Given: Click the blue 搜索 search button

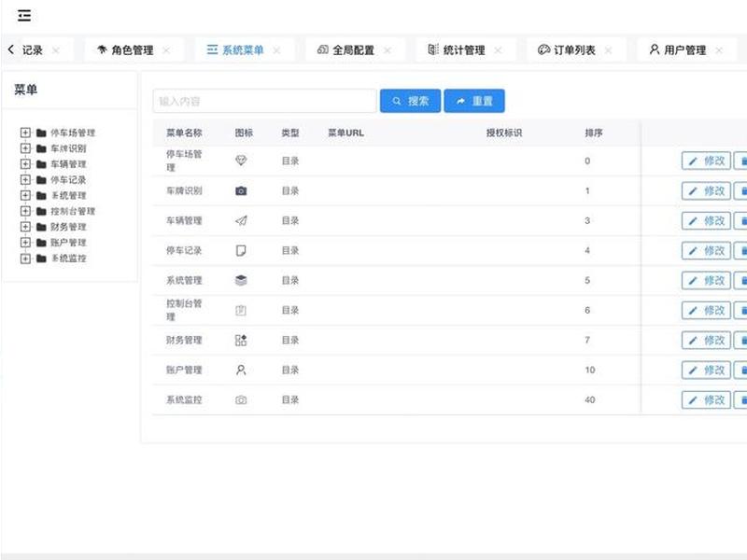Looking at the screenshot, I should click(x=410, y=101).
